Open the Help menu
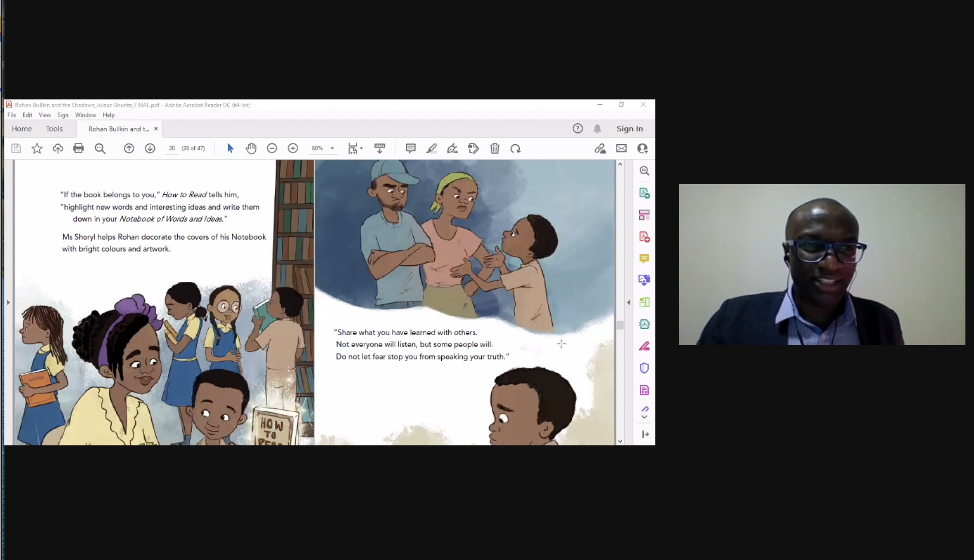Image resolution: width=974 pixels, height=560 pixels. point(108,115)
